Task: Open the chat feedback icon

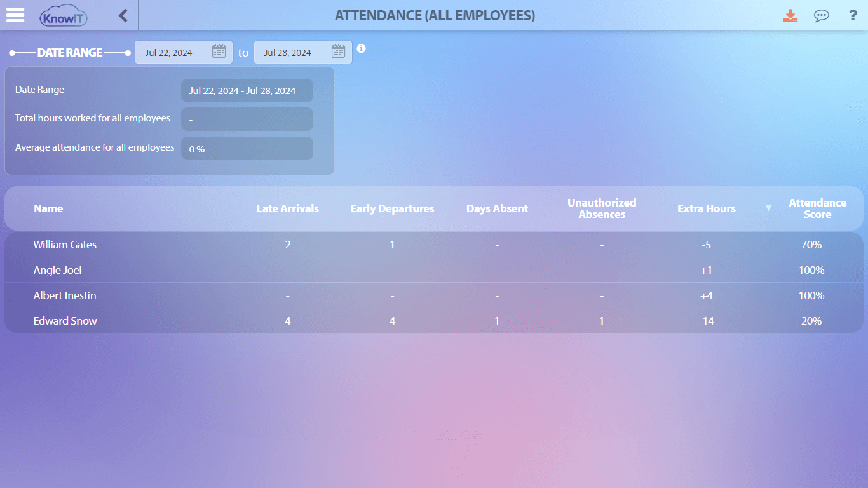Action: pyautogui.click(x=822, y=15)
